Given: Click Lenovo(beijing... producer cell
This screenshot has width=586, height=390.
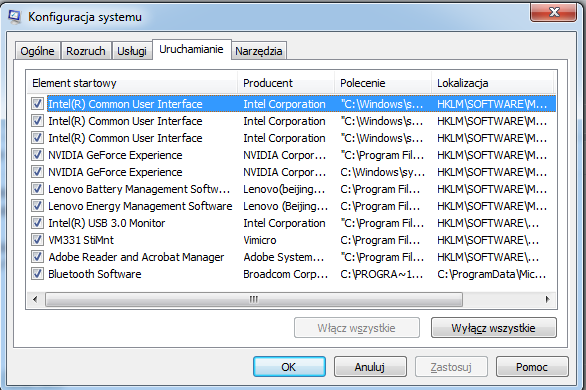Looking at the screenshot, I should pyautogui.click(x=284, y=189).
